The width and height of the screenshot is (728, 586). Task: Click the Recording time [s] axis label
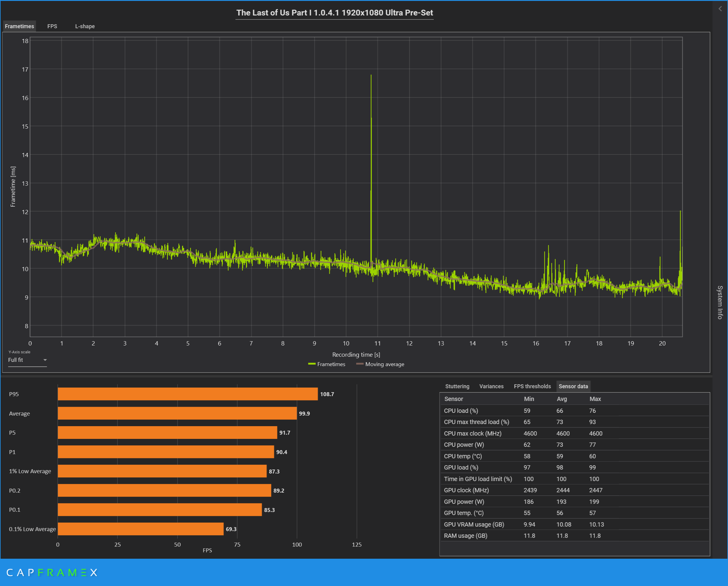[x=356, y=355]
